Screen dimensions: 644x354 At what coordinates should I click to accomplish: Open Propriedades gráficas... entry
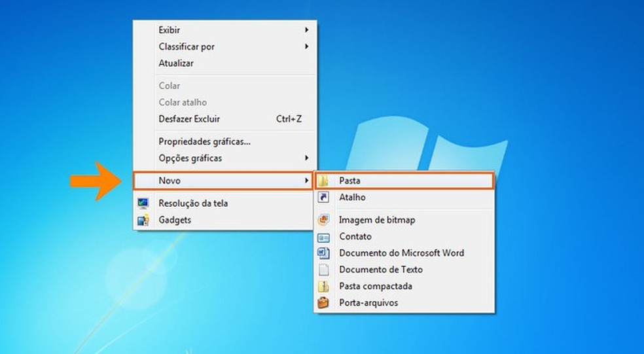point(224,142)
